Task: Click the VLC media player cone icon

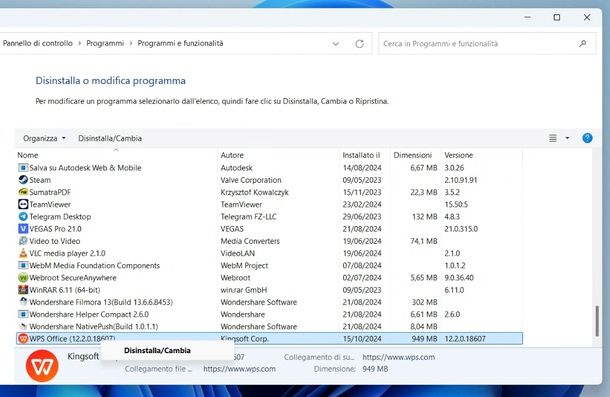Action: tap(23, 253)
